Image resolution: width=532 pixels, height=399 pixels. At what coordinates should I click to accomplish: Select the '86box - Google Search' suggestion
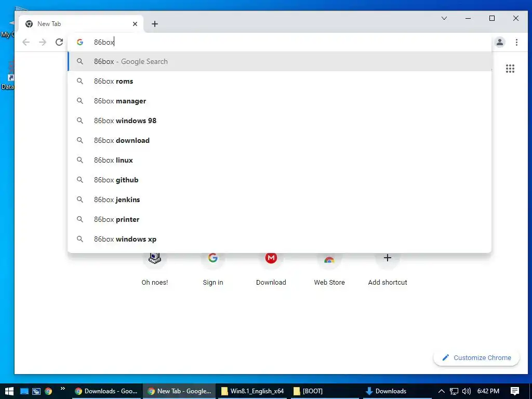[x=280, y=61]
